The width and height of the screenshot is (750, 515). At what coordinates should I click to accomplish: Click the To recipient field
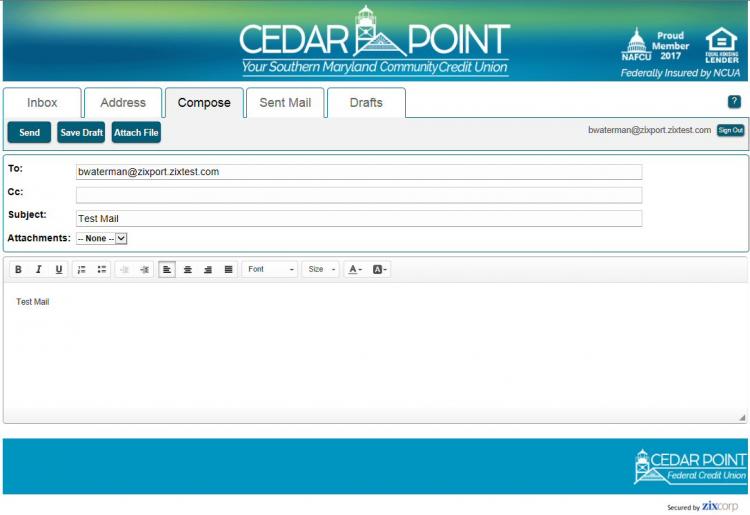[x=359, y=172]
